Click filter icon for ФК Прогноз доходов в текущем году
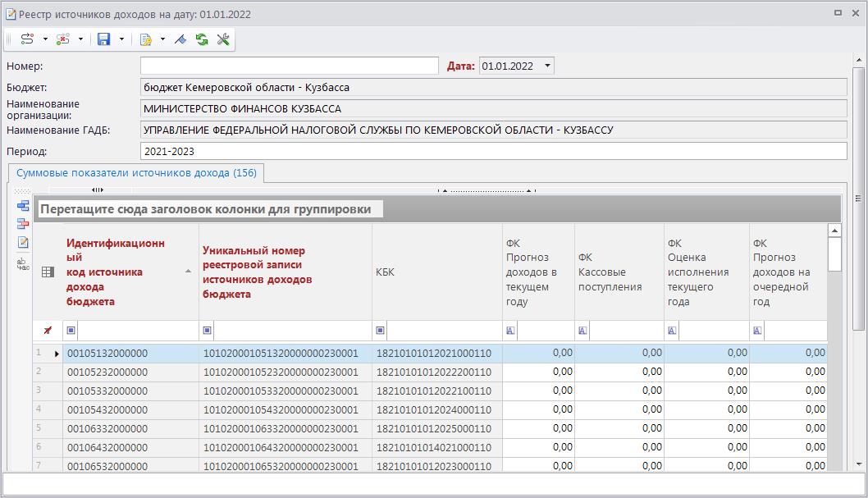 pos(510,331)
